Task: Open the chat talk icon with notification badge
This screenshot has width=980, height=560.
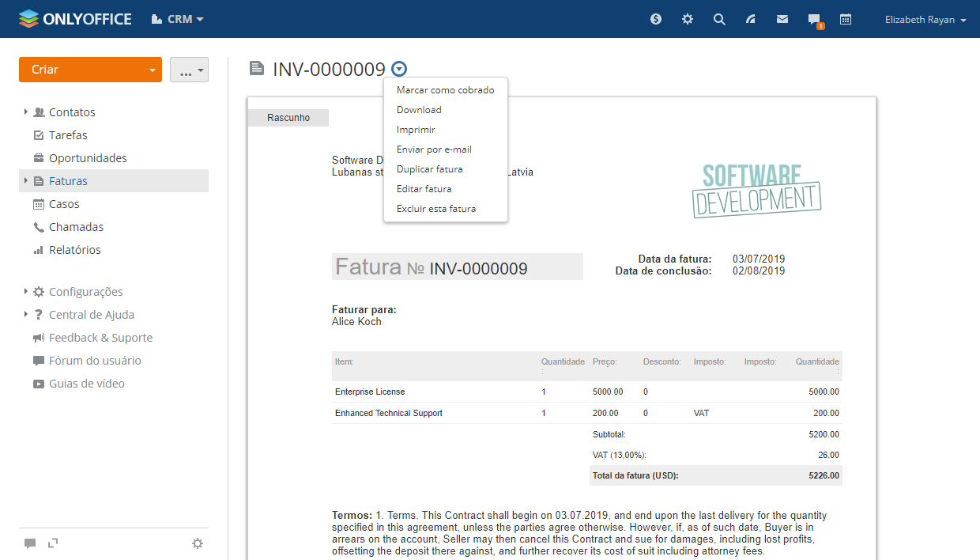Action: tap(814, 20)
